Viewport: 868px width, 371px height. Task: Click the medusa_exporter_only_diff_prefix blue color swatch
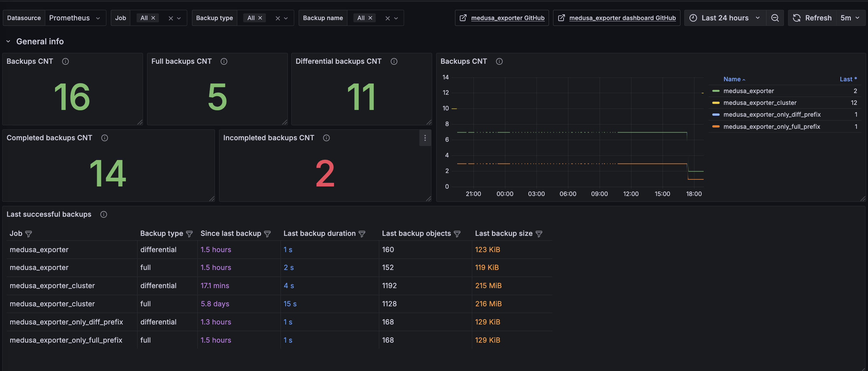(716, 115)
